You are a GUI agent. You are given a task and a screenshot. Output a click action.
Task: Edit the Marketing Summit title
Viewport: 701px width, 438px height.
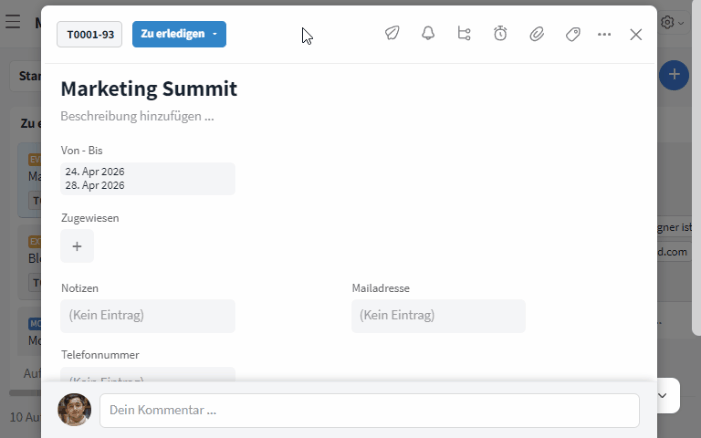(149, 88)
